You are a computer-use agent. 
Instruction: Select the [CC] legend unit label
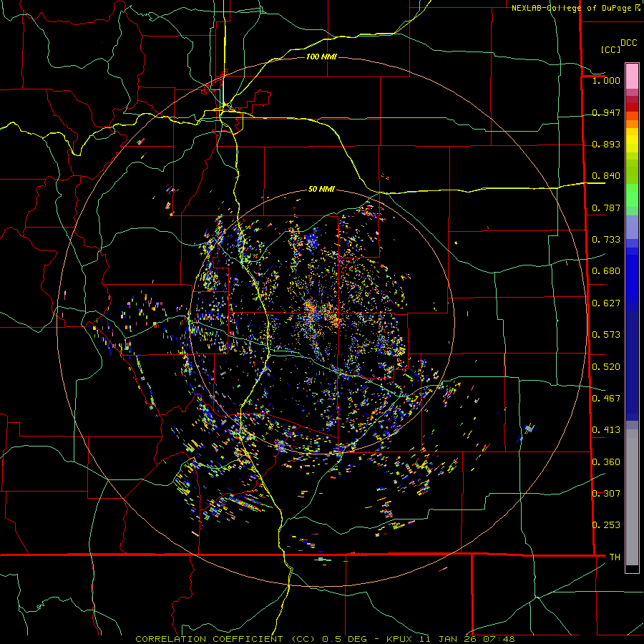coord(610,49)
